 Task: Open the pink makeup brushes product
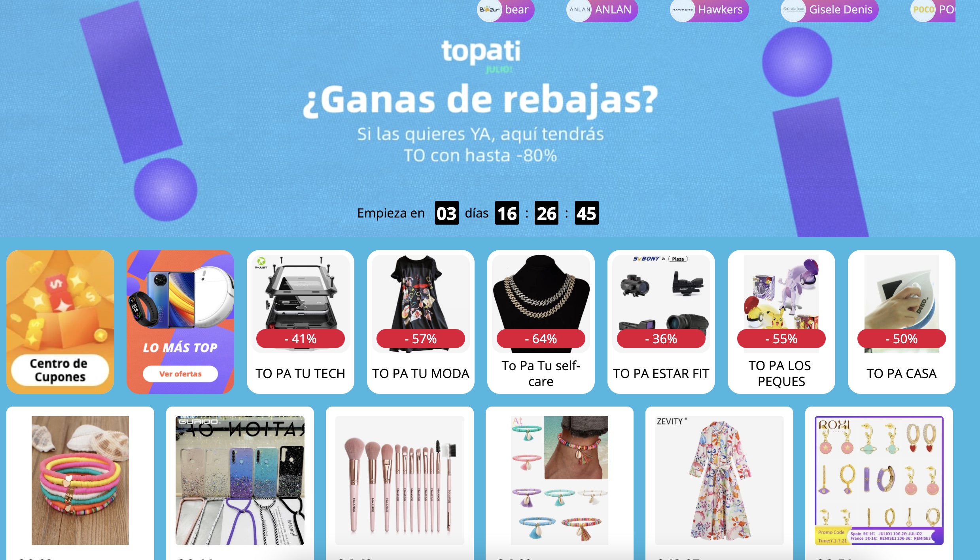(400, 480)
